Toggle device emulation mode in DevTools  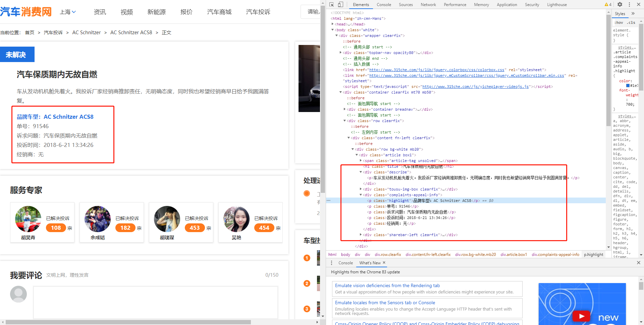tap(340, 4)
